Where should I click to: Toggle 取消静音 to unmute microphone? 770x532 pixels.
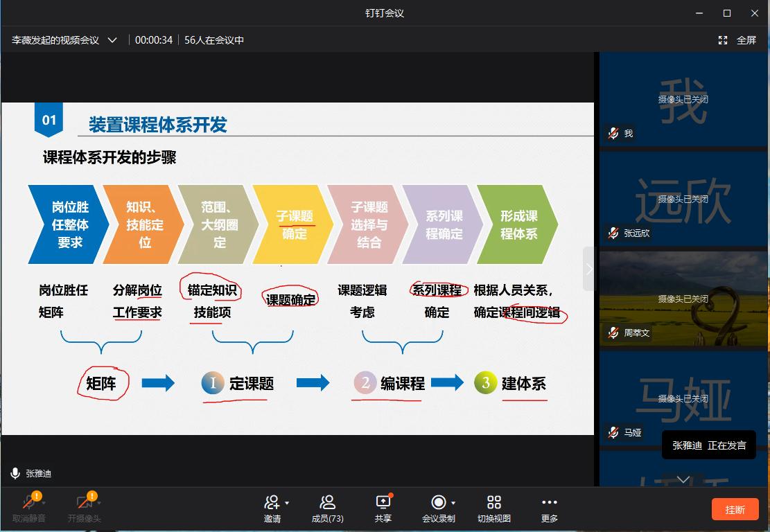(29, 502)
